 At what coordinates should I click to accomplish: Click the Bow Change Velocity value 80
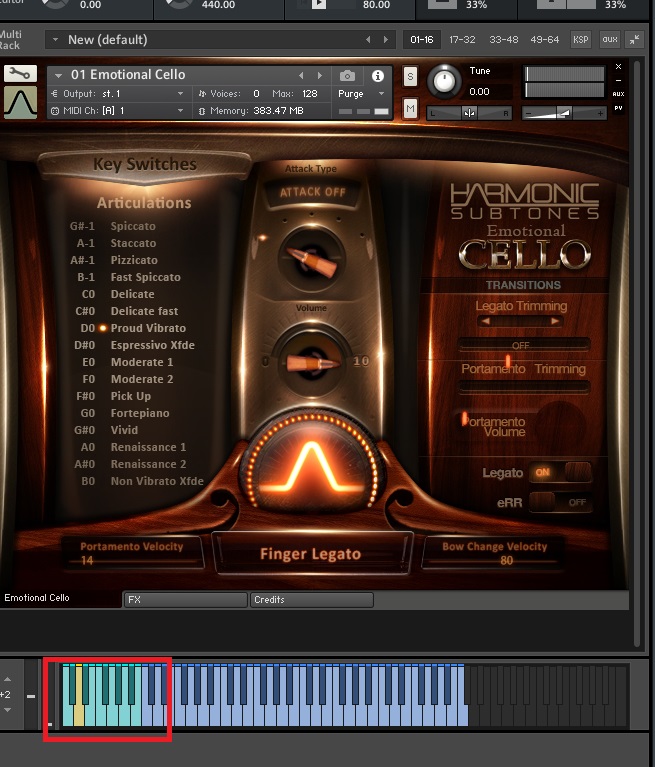click(506, 561)
